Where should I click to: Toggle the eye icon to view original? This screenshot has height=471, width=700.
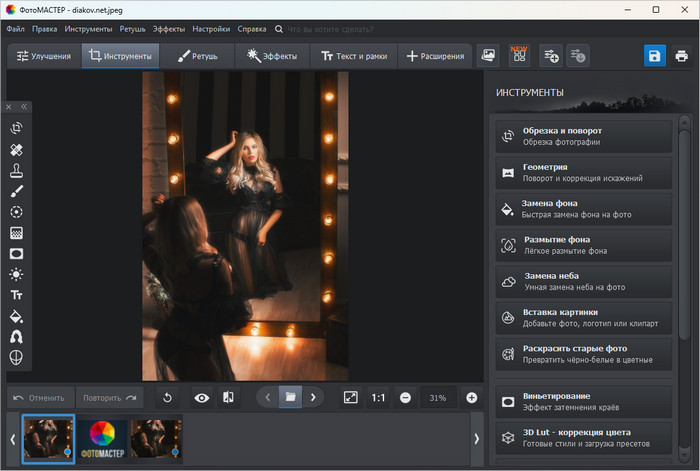point(202,397)
